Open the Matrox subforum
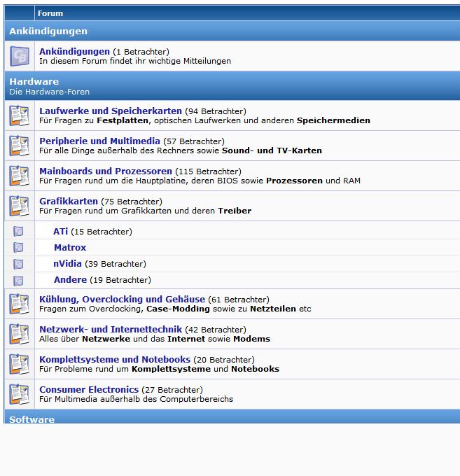The width and height of the screenshot is (460, 476). tap(70, 248)
